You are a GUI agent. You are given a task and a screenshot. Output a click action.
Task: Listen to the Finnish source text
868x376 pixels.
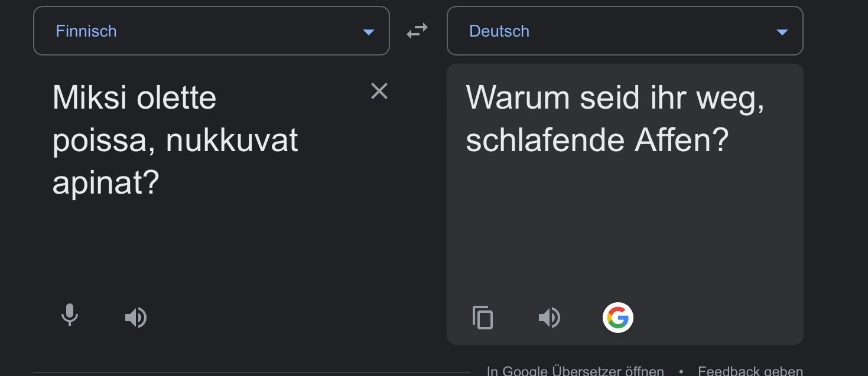136,318
